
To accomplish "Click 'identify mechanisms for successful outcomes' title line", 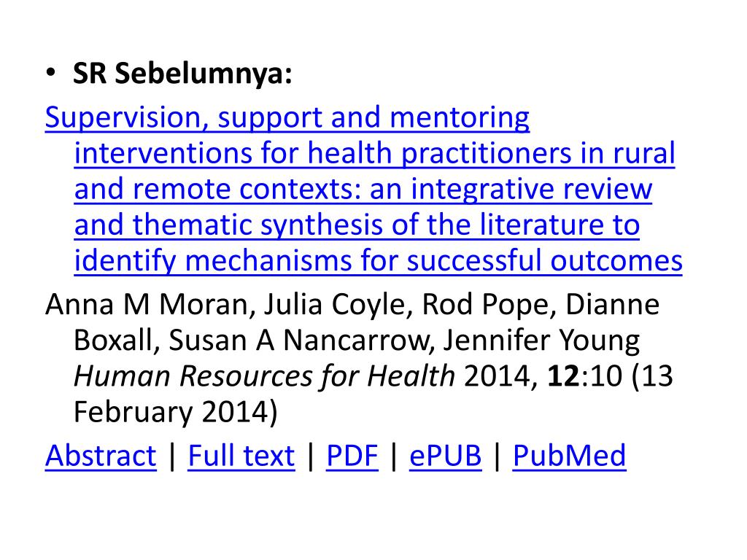I will coord(379,261).
